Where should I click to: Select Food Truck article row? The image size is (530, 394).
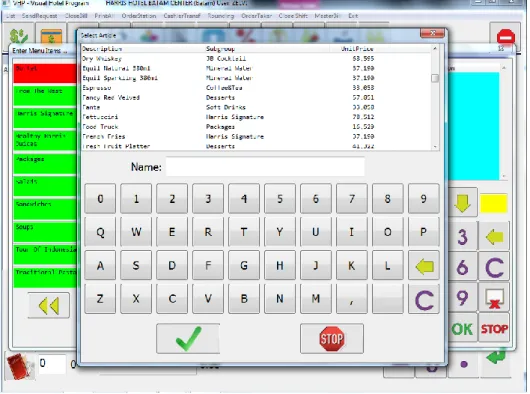coord(256,127)
